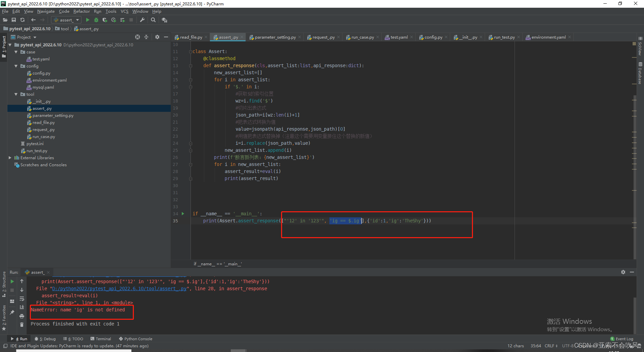Hide the Run panel with the minus icon
The width and height of the screenshot is (644, 352).
pos(632,272)
